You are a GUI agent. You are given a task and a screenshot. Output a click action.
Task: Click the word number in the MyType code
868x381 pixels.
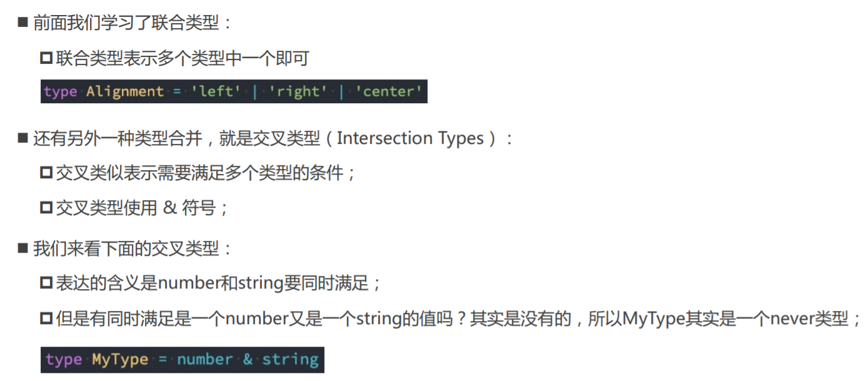(x=205, y=360)
